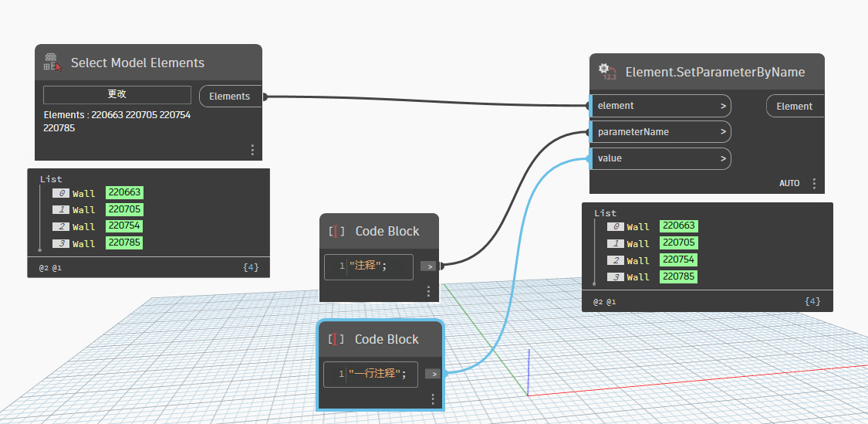Click output port arrow of "一行注释" Code Block

coord(433,374)
